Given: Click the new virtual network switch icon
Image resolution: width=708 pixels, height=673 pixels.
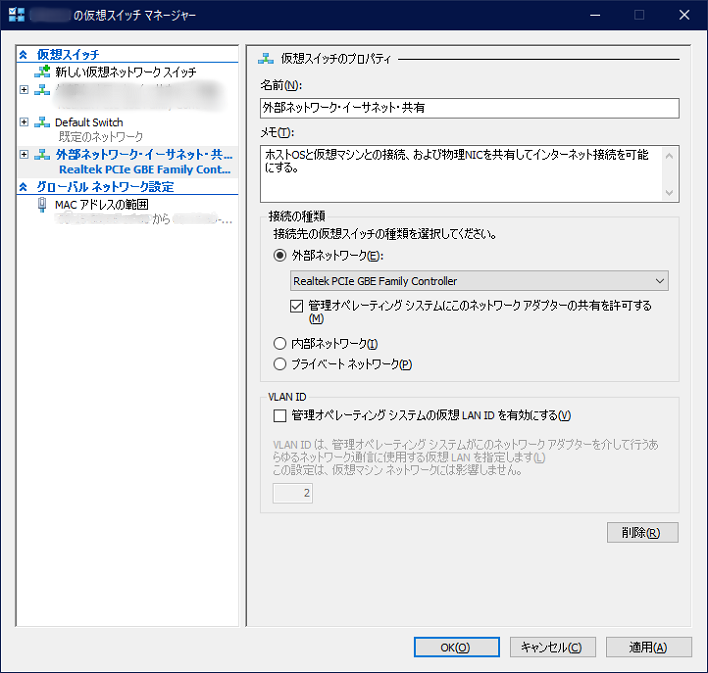Looking at the screenshot, I should (x=42, y=71).
